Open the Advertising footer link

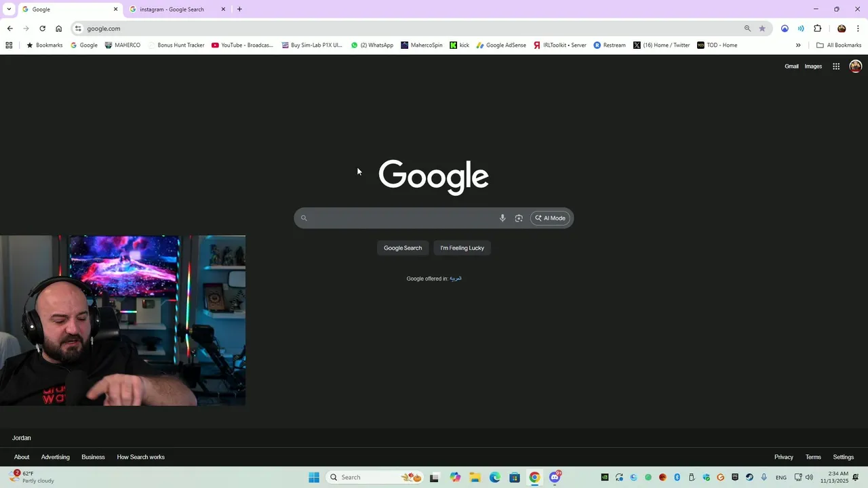pyautogui.click(x=56, y=457)
